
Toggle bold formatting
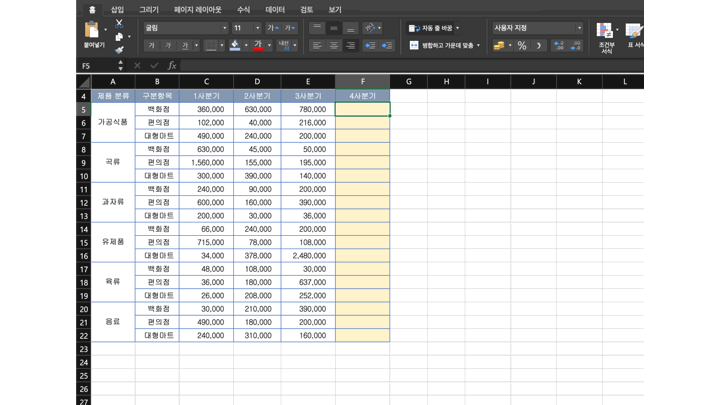click(152, 45)
